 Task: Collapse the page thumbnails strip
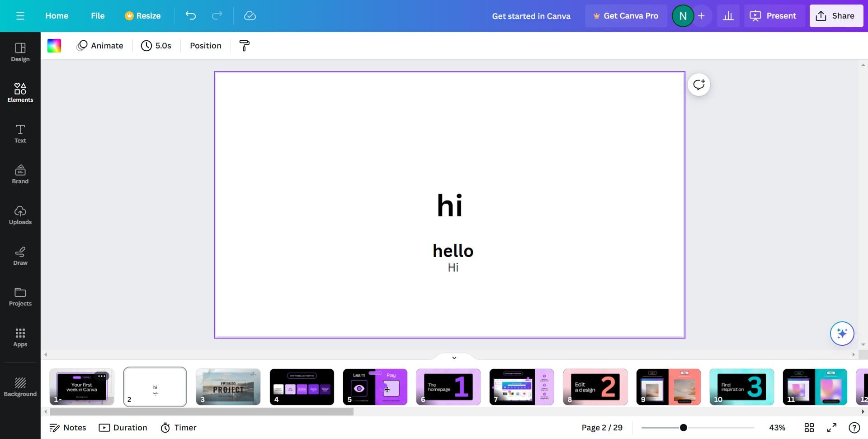pyautogui.click(x=454, y=357)
